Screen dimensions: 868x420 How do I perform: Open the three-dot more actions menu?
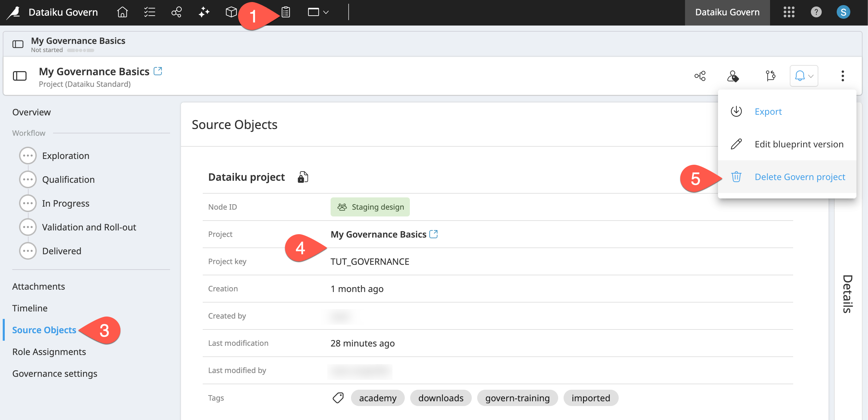[842, 76]
